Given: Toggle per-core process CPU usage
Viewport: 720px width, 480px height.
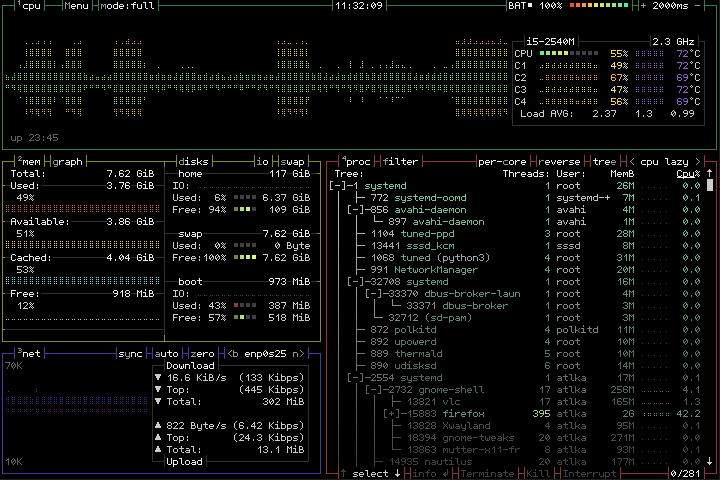Looking at the screenshot, I should coord(502,162).
